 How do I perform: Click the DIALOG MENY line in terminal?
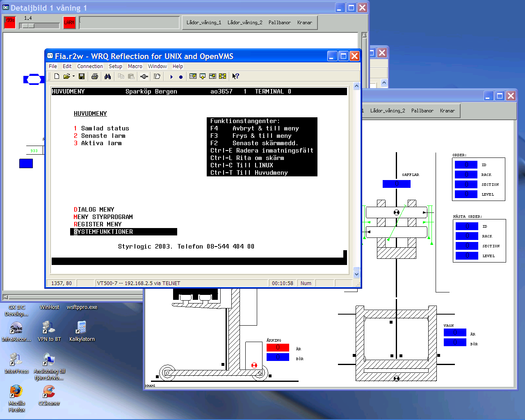click(94, 210)
